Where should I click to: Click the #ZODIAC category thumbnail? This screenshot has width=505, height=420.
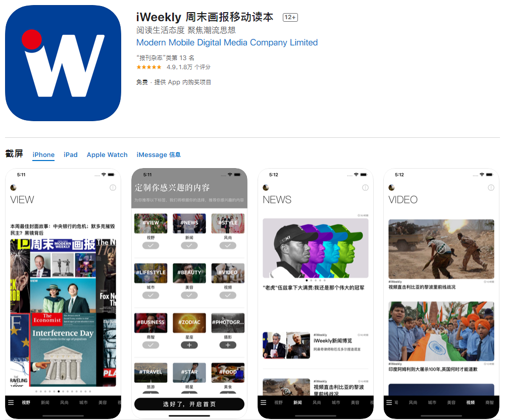pos(189,323)
